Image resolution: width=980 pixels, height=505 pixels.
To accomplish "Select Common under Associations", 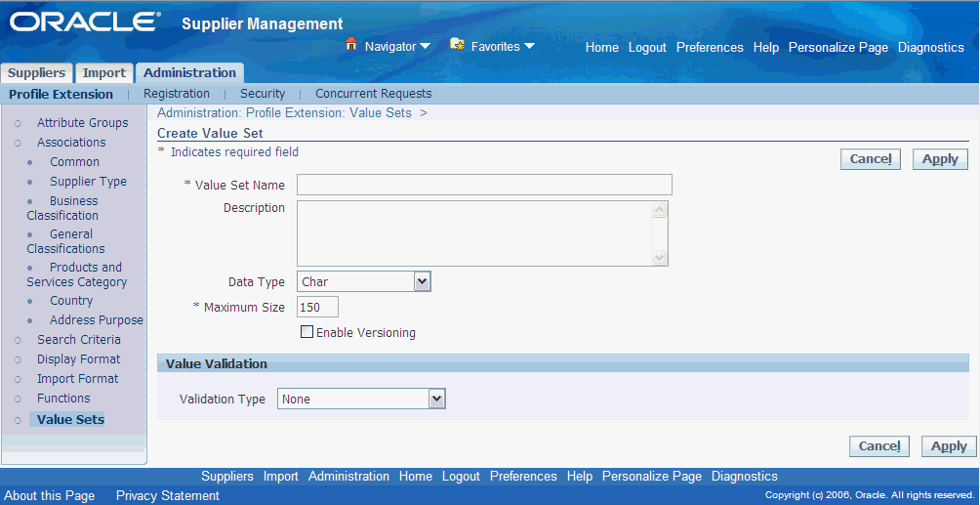I will click(74, 161).
